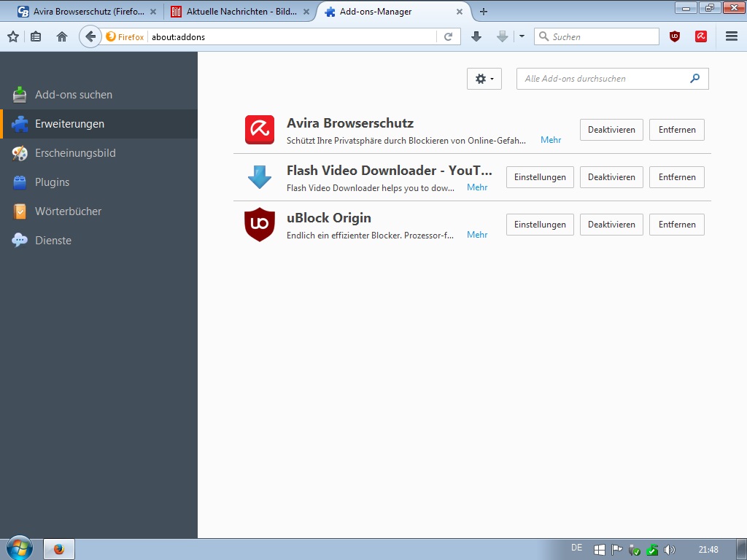
Task: Remove Avira Browserschutz
Action: click(x=677, y=130)
